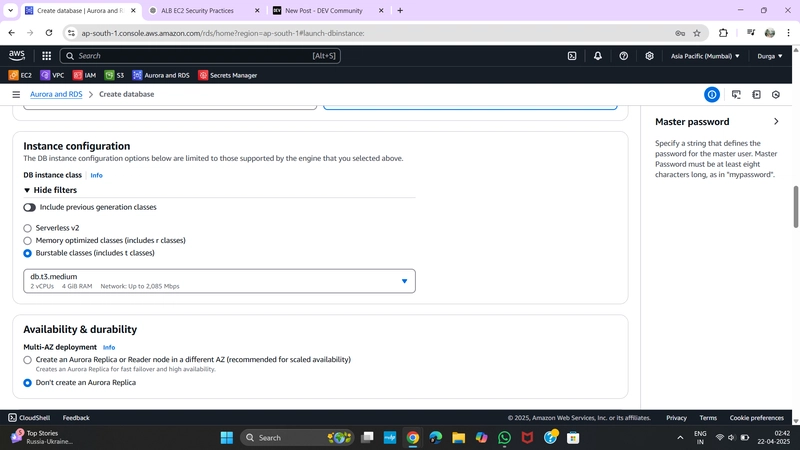The height and width of the screenshot is (450, 800).
Task: Open WhatsApp from the taskbar
Action: click(x=504, y=438)
